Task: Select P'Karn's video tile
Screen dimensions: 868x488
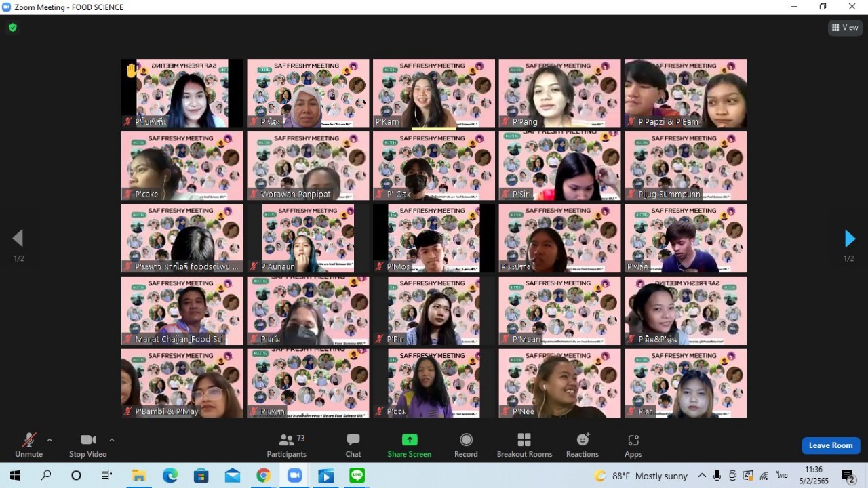Action: [432, 94]
